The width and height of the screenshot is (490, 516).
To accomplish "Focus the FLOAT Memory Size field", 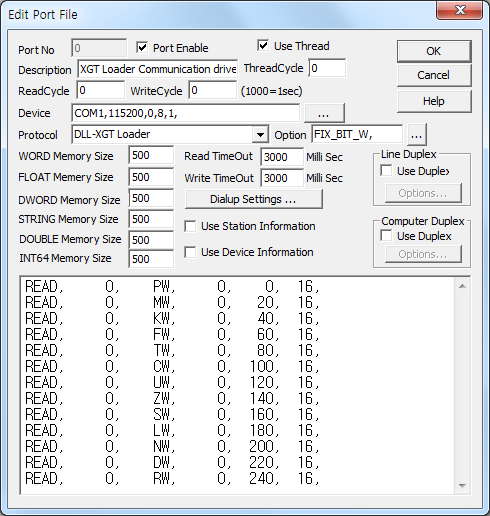I will [x=151, y=177].
